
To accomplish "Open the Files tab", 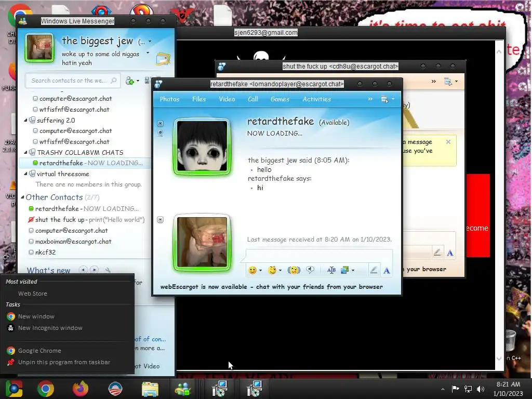I will click(199, 99).
